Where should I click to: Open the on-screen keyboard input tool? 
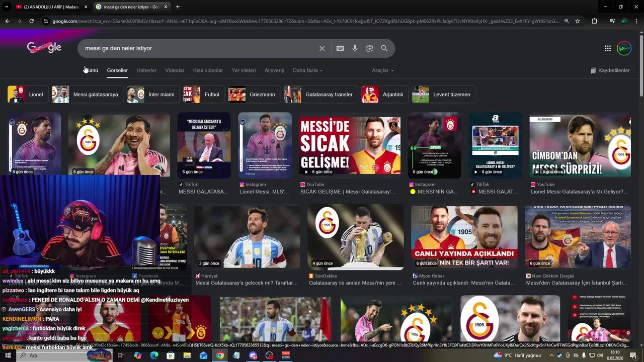[340, 48]
